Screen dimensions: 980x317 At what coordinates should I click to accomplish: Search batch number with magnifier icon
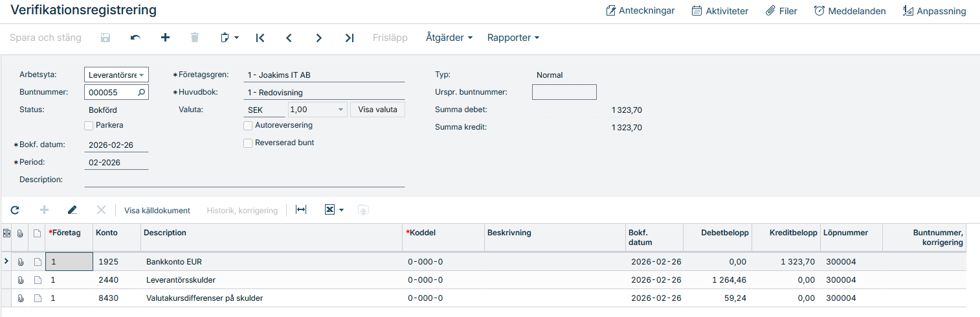click(x=141, y=92)
